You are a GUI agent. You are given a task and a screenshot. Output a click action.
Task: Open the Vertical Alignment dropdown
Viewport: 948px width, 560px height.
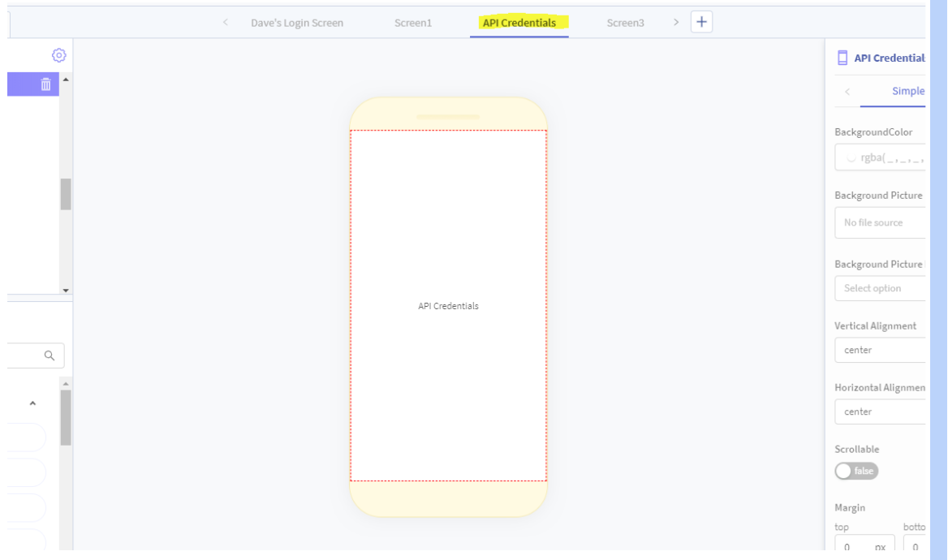[881, 350]
